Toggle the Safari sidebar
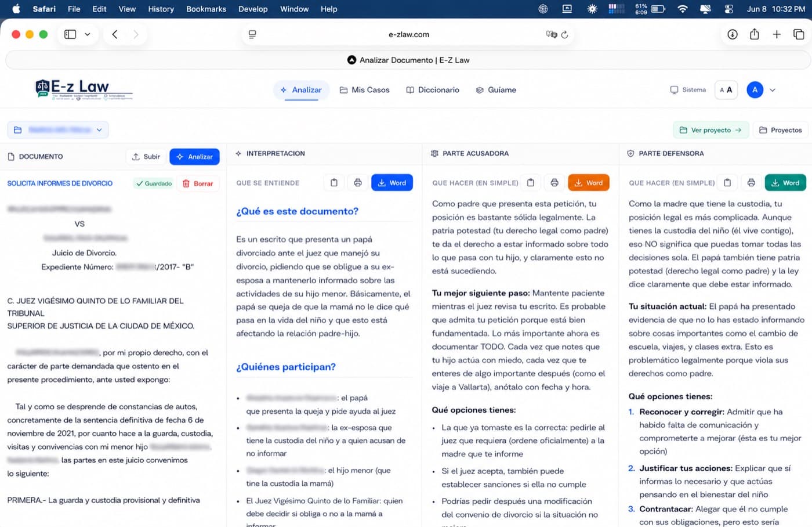This screenshot has height=527, width=812. pos(70,34)
